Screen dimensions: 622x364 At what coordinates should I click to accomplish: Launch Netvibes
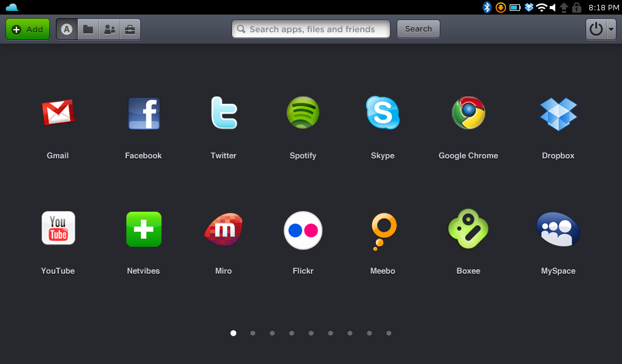(x=143, y=229)
